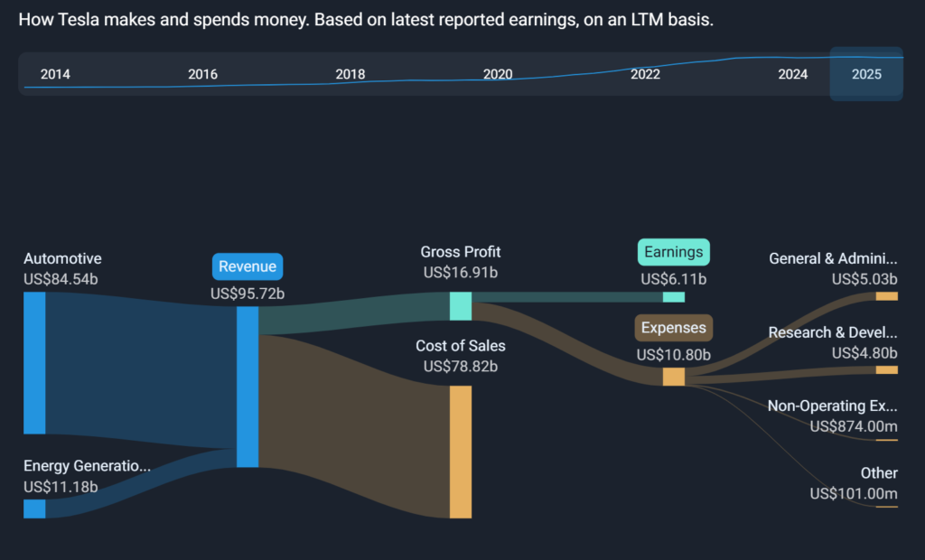Click the Gross Profit-to-Earnings flow band
The width and height of the screenshot is (925, 560).
tap(566, 297)
